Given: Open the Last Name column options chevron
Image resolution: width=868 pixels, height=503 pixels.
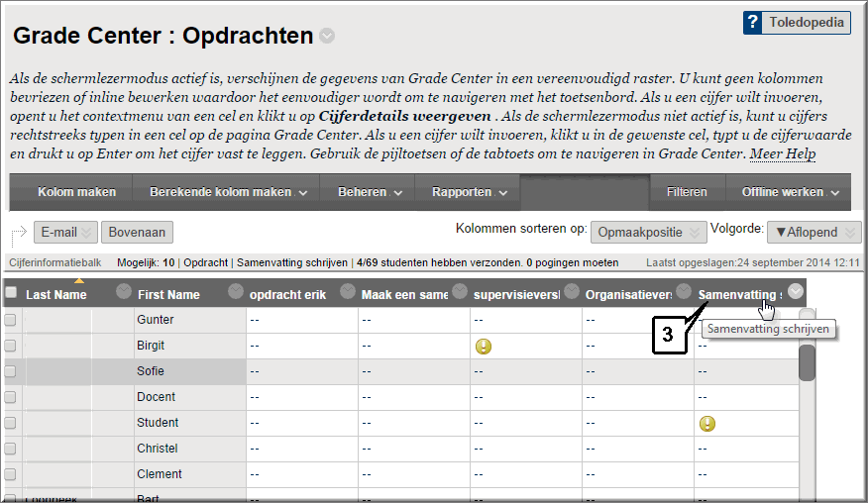Looking at the screenshot, I should pos(124,291).
